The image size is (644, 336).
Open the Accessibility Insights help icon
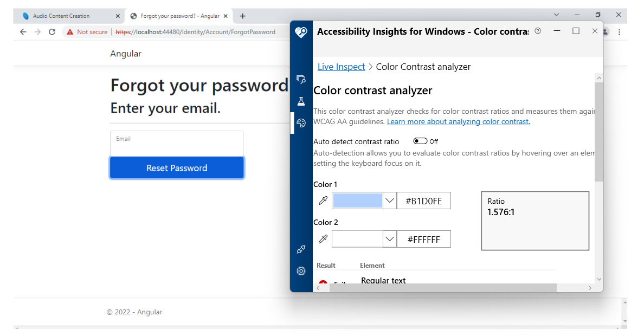tap(537, 31)
